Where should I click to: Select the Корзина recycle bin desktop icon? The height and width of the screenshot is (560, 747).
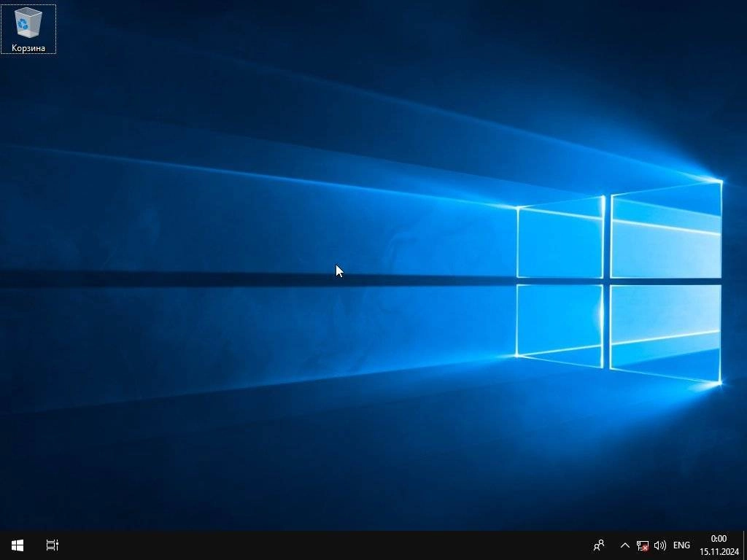28,29
